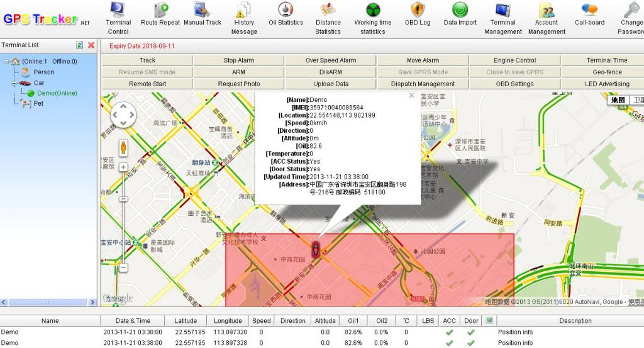Switch map to 地图 view type
This screenshot has height=348, width=644.
618,100
